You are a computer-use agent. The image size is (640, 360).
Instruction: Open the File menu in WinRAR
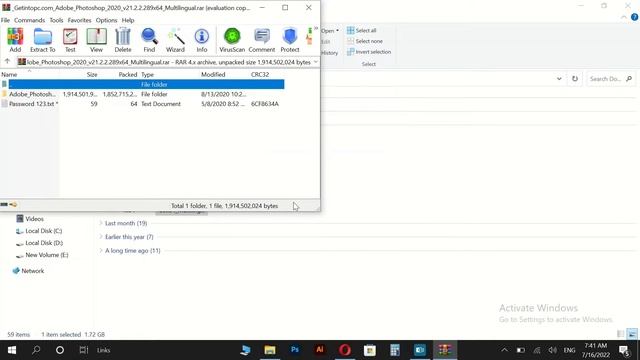pos(5,20)
